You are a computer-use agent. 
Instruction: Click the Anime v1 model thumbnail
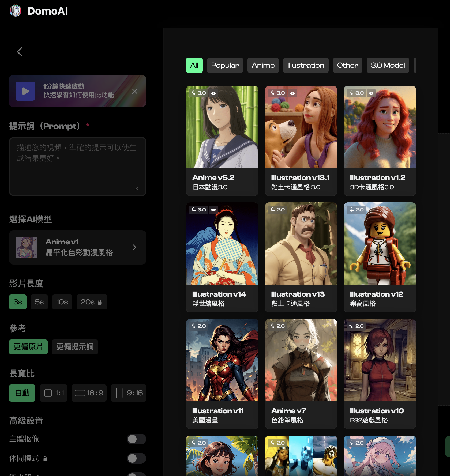(x=26, y=247)
